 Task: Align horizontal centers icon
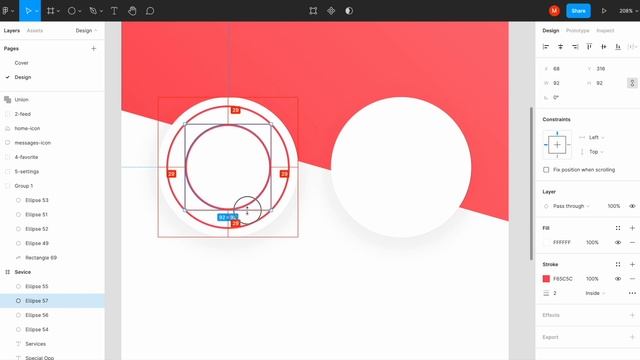[x=560, y=47]
